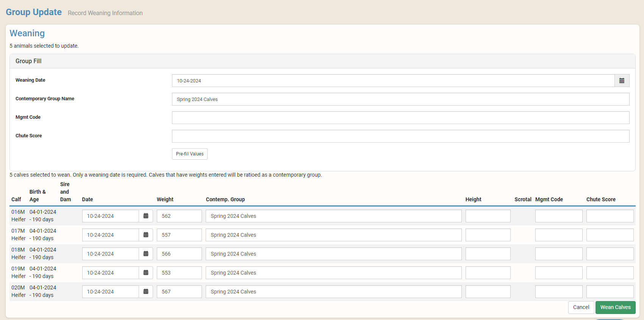Viewport: 644px width, 320px height.
Task: Select the Mgmt Code field for calf 016M
Action: coord(559,216)
